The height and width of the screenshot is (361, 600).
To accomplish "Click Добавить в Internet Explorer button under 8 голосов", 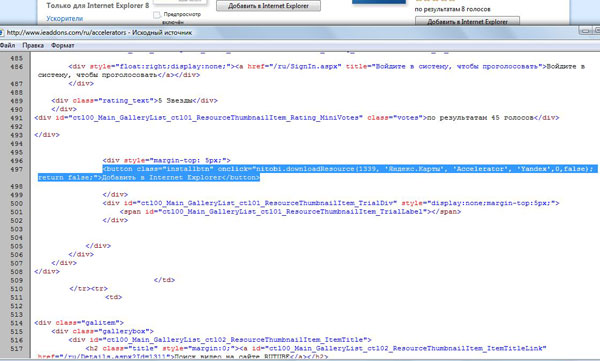I will click(467, 21).
